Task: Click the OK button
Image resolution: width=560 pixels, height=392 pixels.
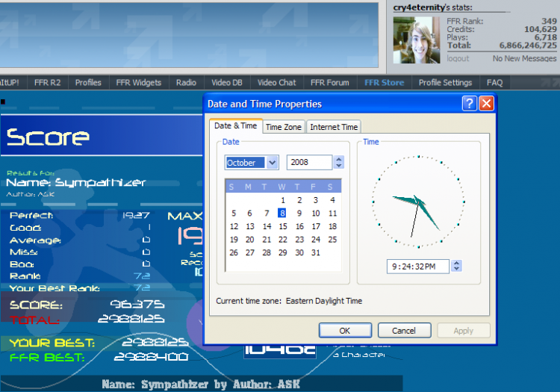Action: pos(345,331)
